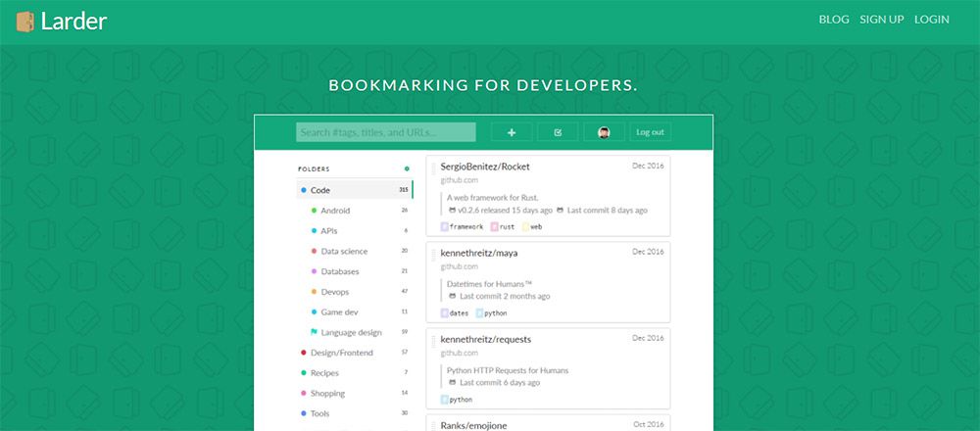Click the icon before 'v0.2.6 released 15 days ago'
Screen dimensions: 980x431
pos(453,210)
